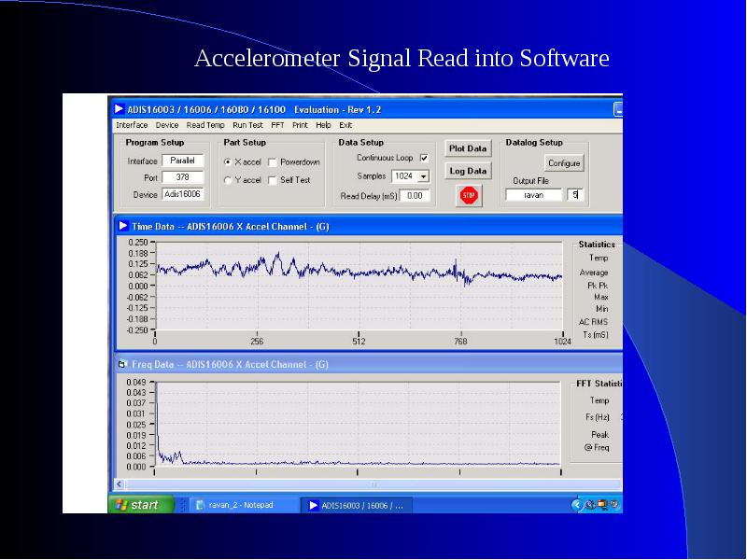This screenshot has width=747, height=560.
Task: Expand hidden system tray icons arrow
Action: pos(577,505)
